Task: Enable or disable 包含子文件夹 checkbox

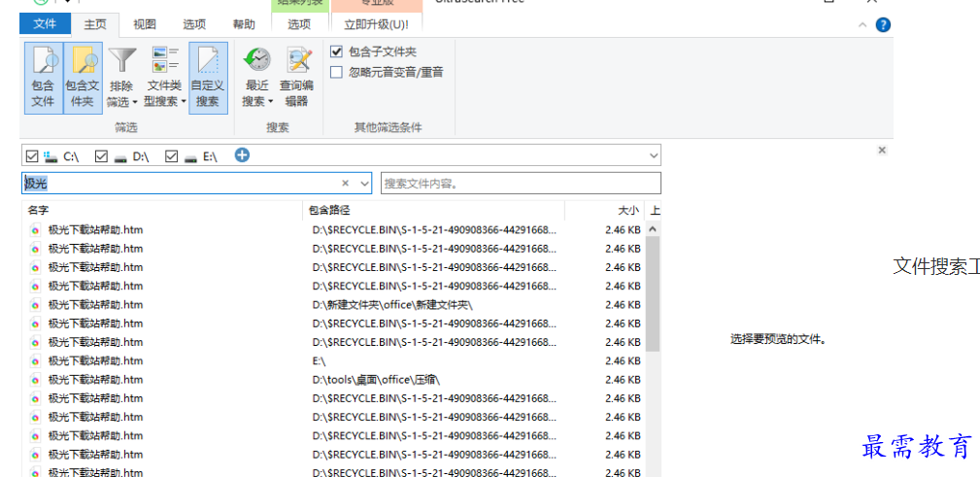Action: [x=336, y=51]
